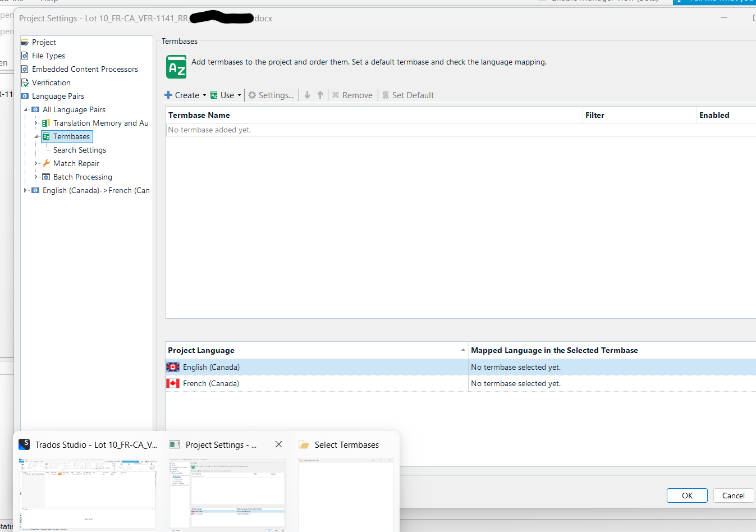Collapse the Termbases tree node
Screen dimensions: 756x532
[36, 136]
